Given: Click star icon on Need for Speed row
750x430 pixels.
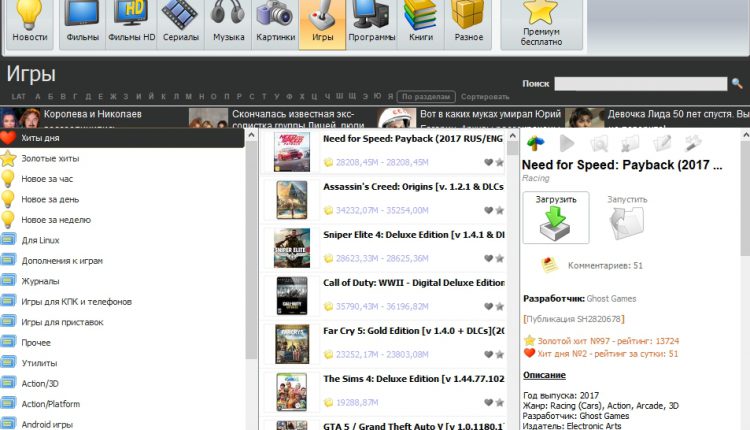Looking at the screenshot, I should [499, 163].
